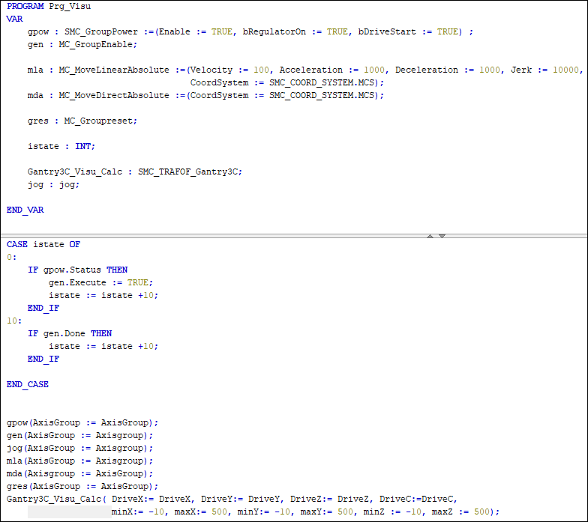Click the up arrow on the pane splitter

[x=430, y=236]
